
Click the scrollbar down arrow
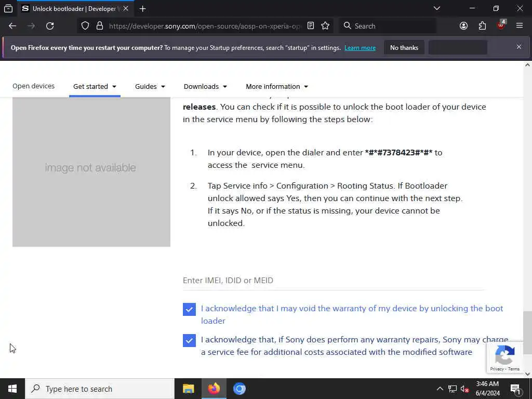[527, 374]
